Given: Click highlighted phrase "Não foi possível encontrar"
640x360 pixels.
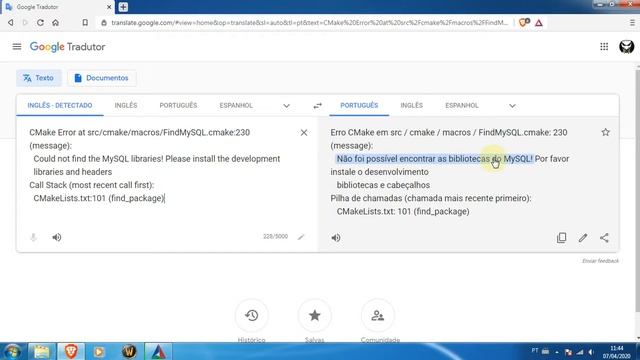Looking at the screenshot, I should click(x=387, y=159).
